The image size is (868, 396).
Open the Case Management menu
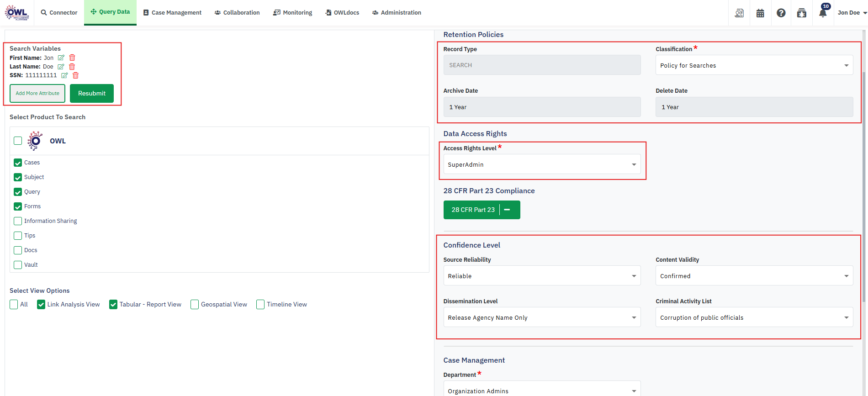172,13
